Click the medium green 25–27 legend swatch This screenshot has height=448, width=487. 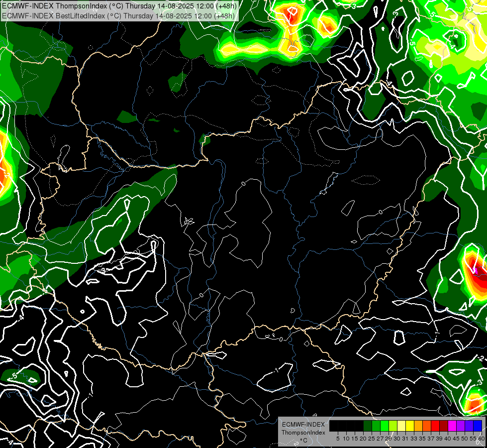coord(376,426)
